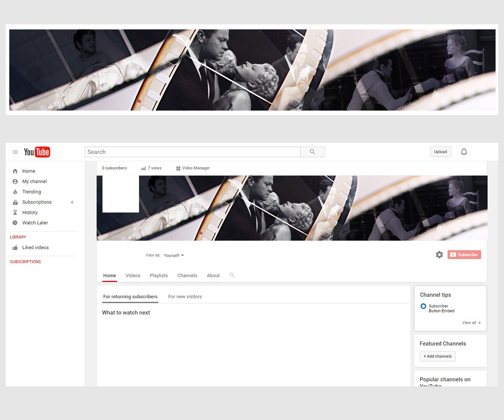Viewport: 504px width, 420px height.
Task: Switch to the Videos tab
Action: coord(133,276)
